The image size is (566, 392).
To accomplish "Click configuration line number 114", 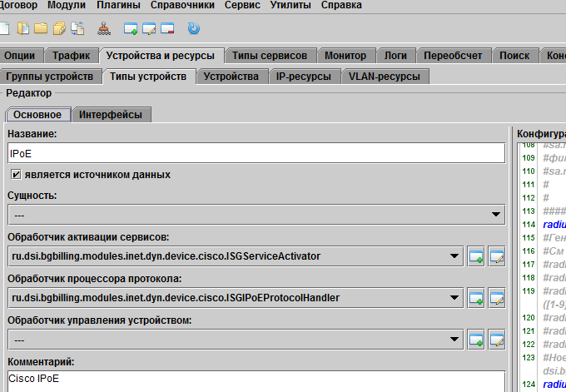I will pyautogui.click(x=529, y=225).
